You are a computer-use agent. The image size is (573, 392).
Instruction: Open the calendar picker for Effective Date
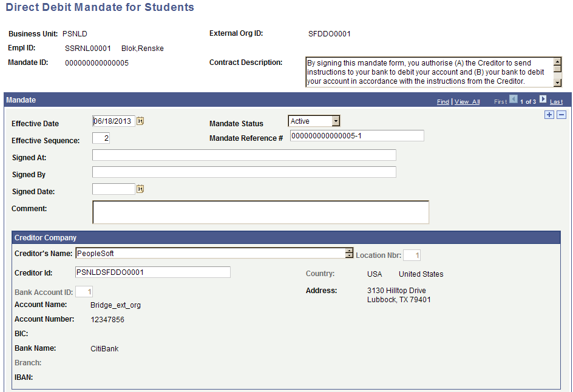141,121
